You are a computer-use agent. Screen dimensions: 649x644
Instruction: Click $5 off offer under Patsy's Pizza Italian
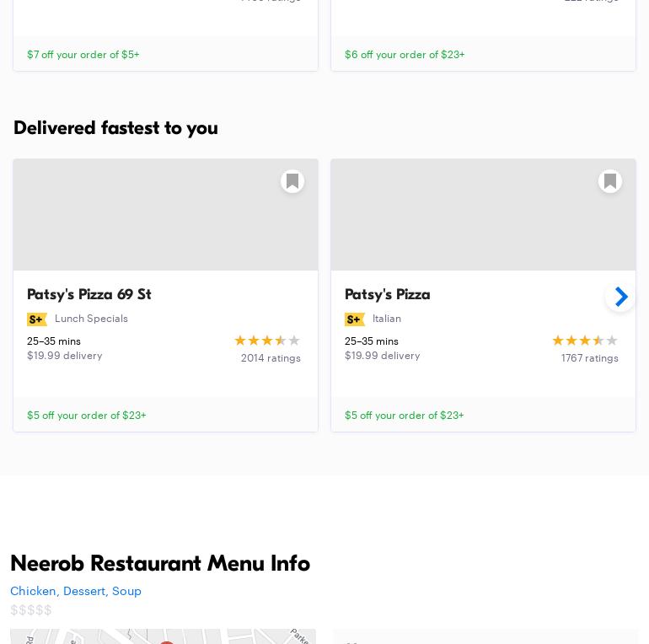405,415
